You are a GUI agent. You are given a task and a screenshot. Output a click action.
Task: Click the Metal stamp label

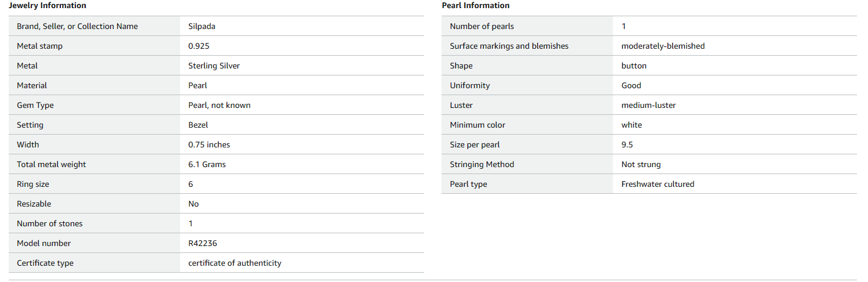pos(39,46)
